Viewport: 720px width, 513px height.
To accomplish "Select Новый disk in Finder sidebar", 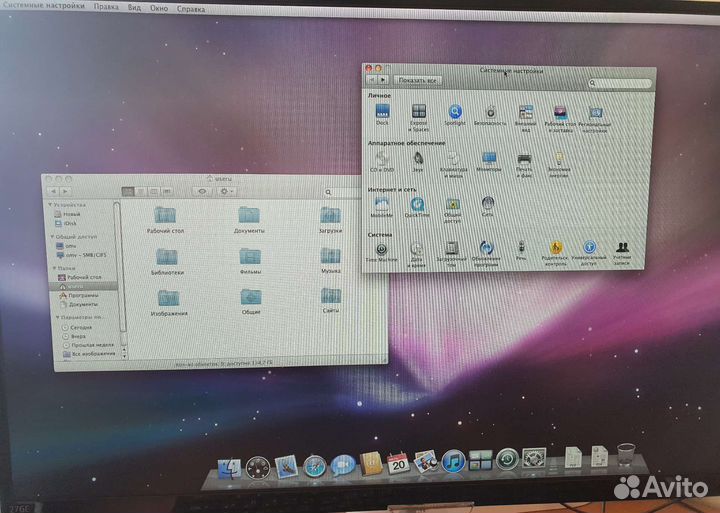I will [x=68, y=214].
